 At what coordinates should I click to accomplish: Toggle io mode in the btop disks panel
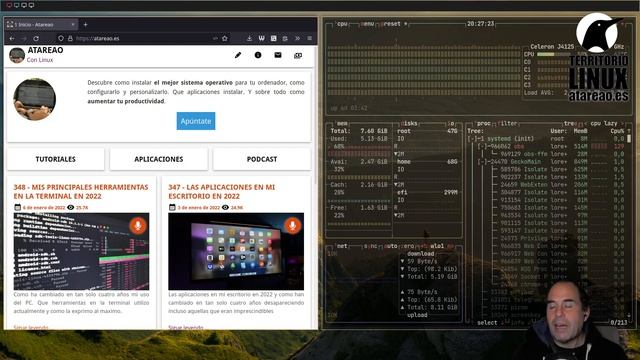pos(451,123)
